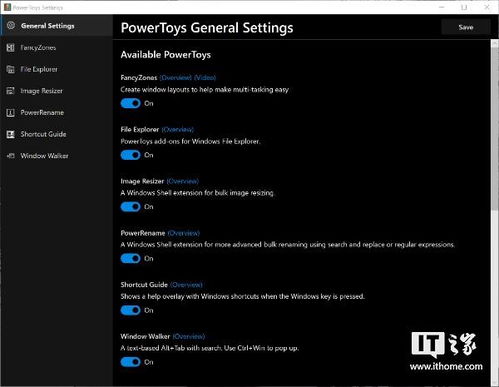The image size is (499, 387).
Task: Click the Image Resizer sidebar icon
Action: pyautogui.click(x=11, y=91)
